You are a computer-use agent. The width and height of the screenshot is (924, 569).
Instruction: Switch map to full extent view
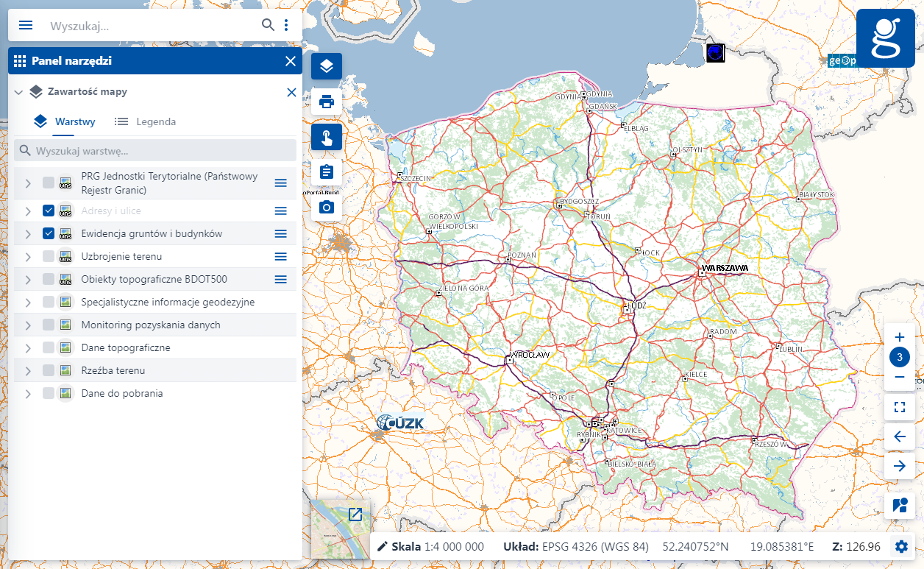coord(899,407)
